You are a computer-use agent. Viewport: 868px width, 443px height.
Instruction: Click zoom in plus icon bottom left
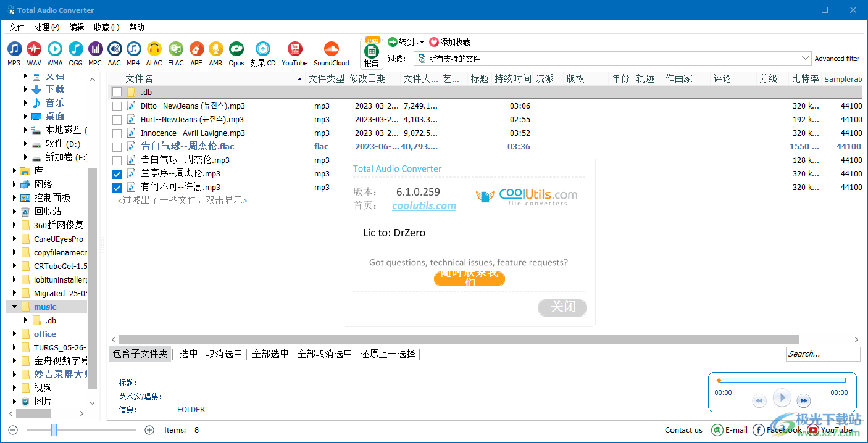(x=149, y=430)
